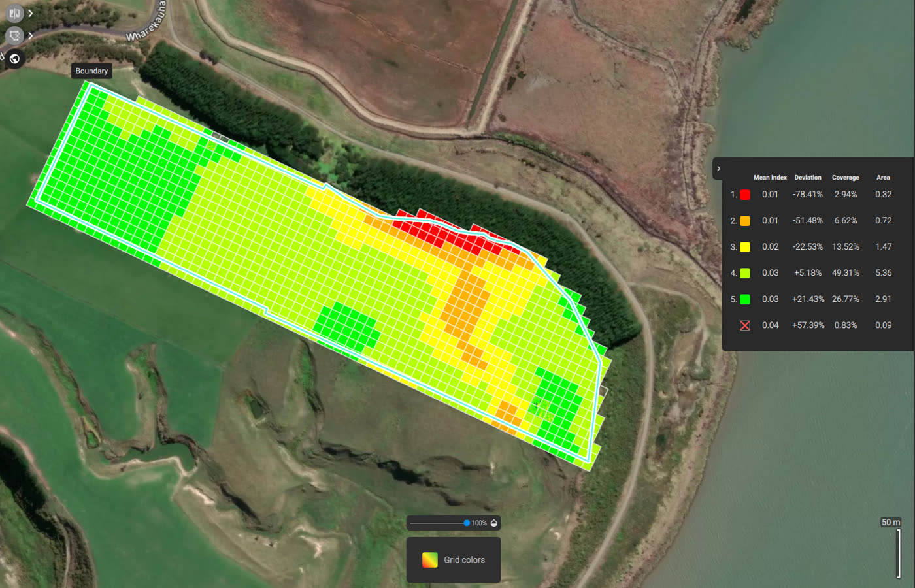The height and width of the screenshot is (588, 915).
Task: Select the lime zone 4 swatch
Action: click(x=744, y=273)
